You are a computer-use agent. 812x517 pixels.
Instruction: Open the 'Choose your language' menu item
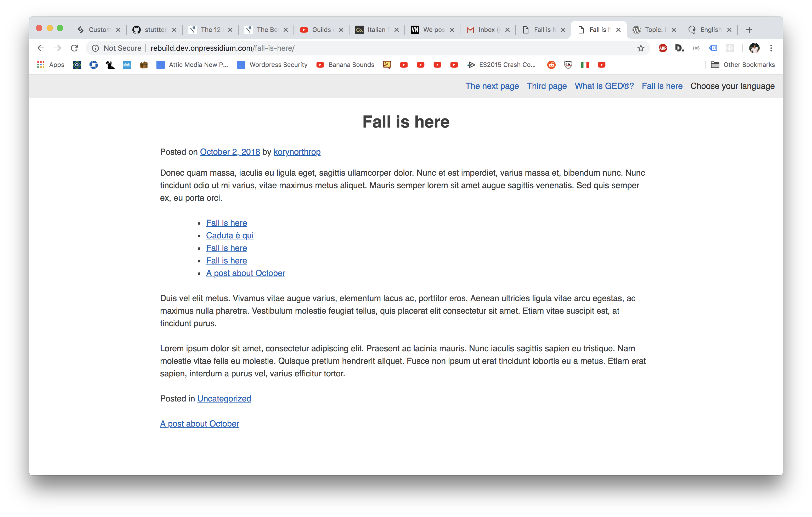tap(732, 86)
